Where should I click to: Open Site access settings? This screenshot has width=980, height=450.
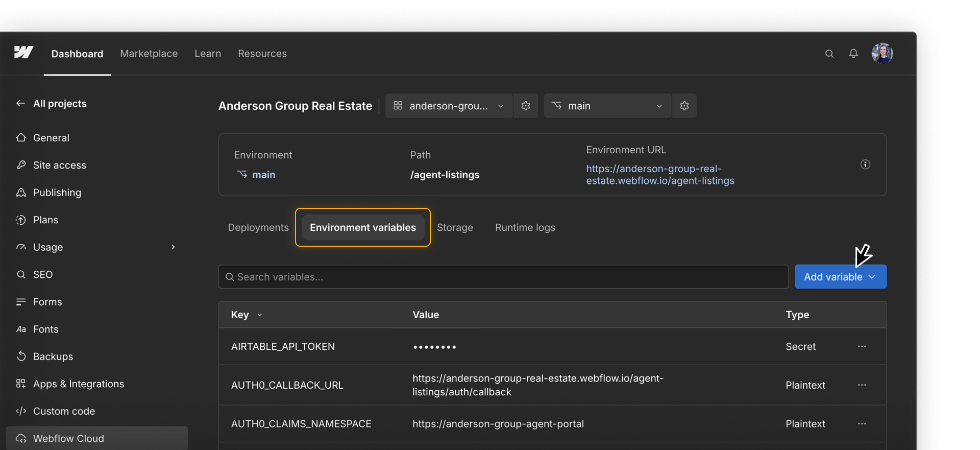point(60,165)
